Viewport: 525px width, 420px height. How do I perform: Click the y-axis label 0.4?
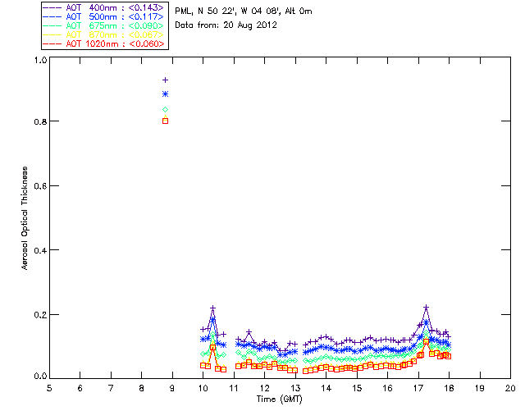pyautogui.click(x=40, y=250)
